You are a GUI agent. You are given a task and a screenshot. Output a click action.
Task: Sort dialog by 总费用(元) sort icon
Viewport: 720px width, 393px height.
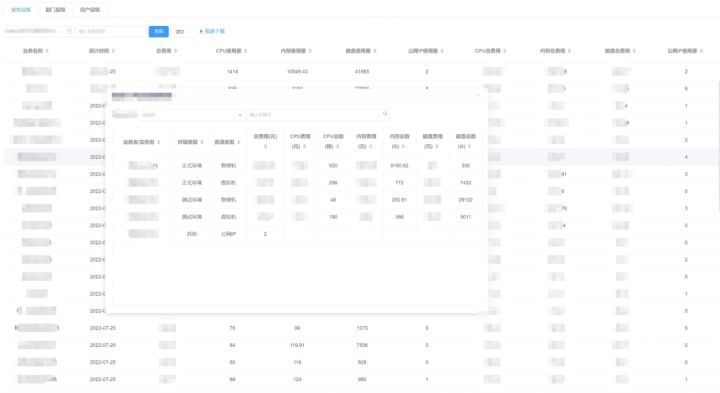(x=265, y=147)
